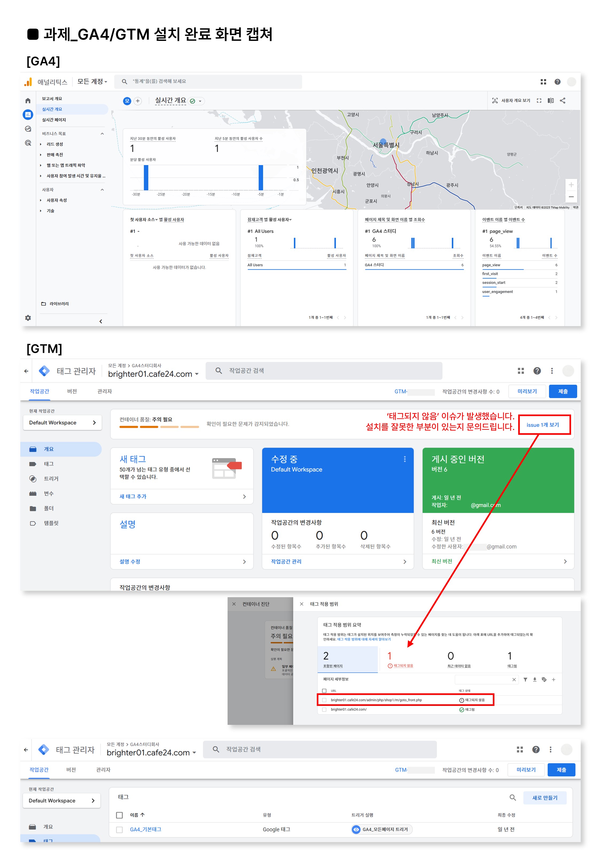Toggle select-all checkbox in tag list header
This screenshot has width=601, height=868.
click(119, 815)
